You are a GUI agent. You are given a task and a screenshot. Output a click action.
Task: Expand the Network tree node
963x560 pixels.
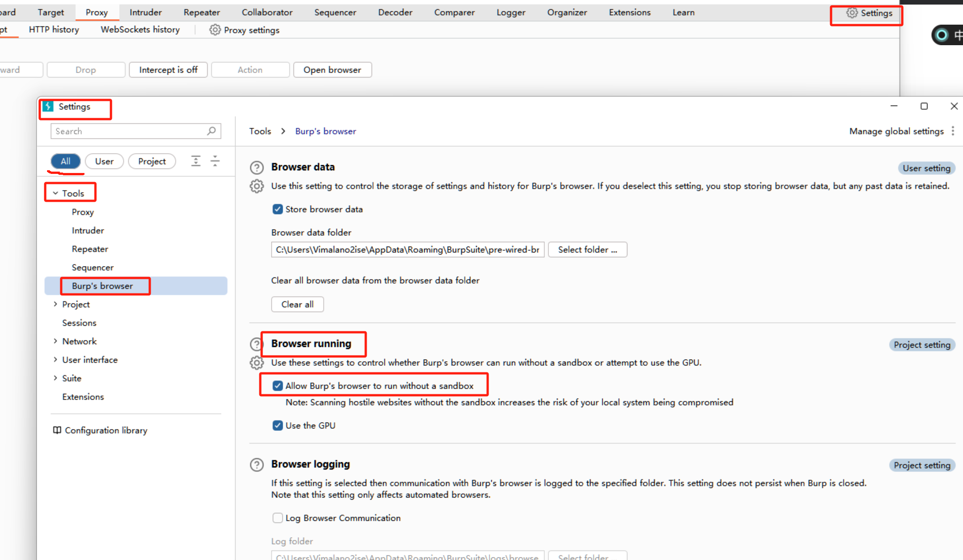click(56, 341)
